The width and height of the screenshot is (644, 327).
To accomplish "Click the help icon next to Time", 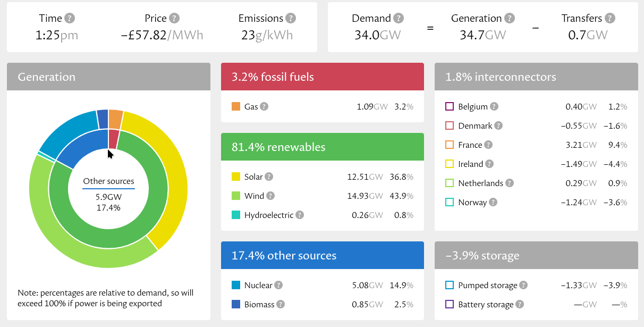I will point(70,18).
